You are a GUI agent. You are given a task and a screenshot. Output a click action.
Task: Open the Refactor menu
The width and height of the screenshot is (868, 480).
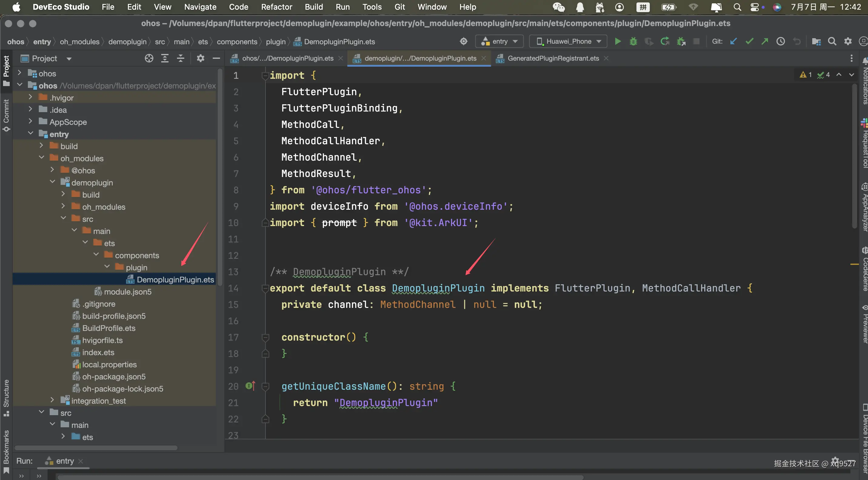[276, 7]
